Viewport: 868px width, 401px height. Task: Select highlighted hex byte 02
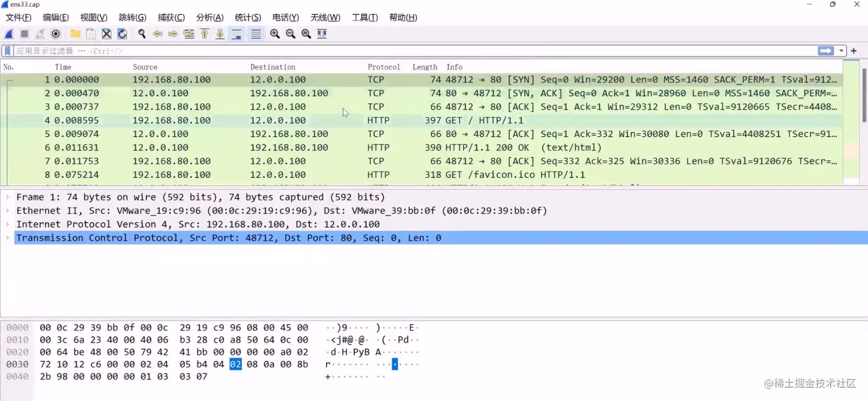point(235,364)
